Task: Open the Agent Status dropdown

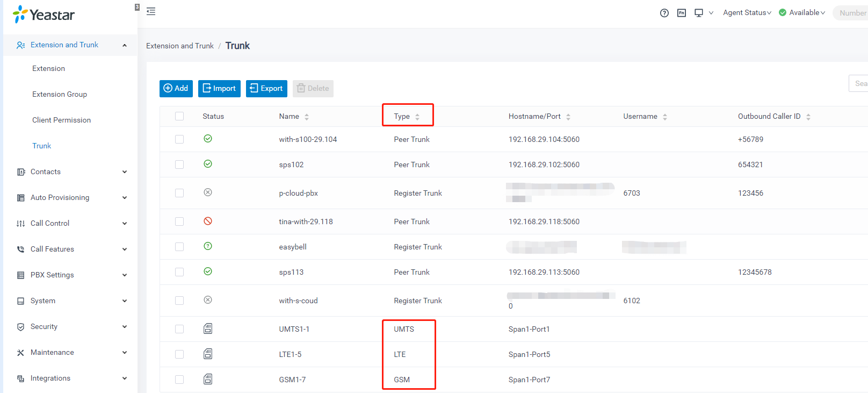Action: pos(747,13)
